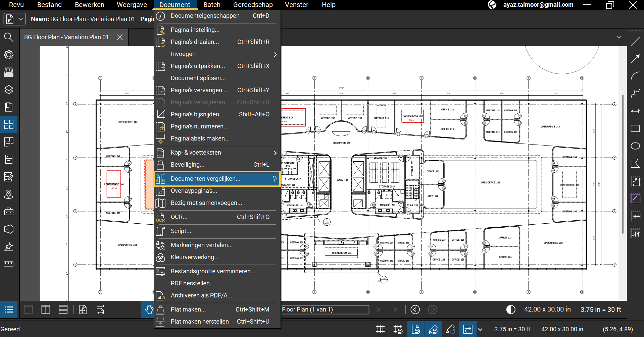Switch to horizontal split view
This screenshot has height=337, width=644.
(x=63, y=310)
